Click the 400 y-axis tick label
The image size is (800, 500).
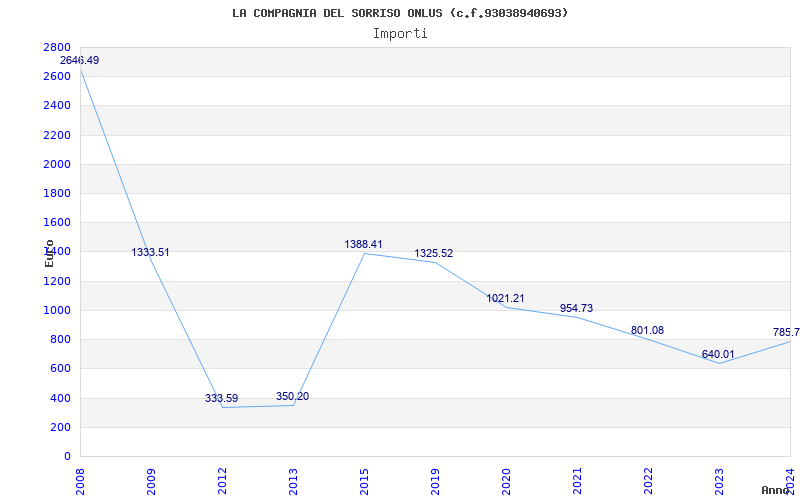(x=60, y=398)
